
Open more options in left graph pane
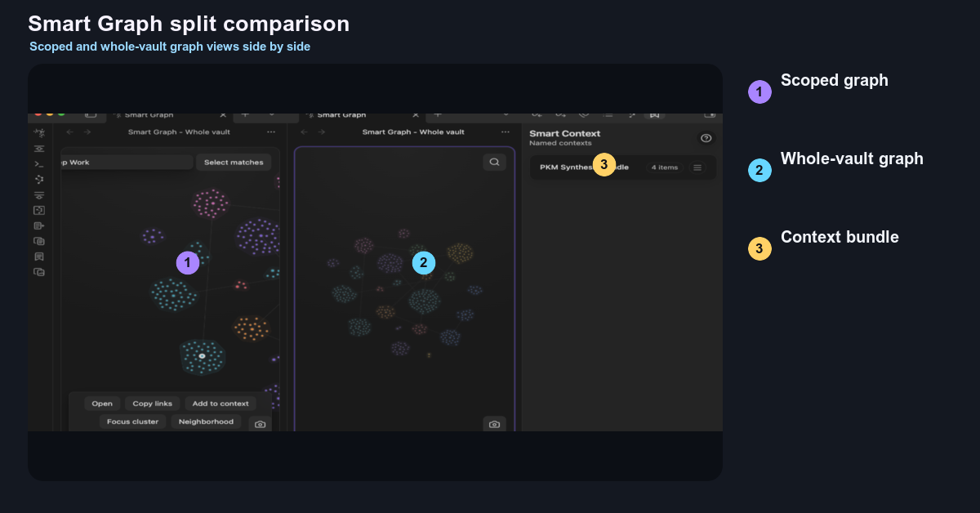pos(271,132)
